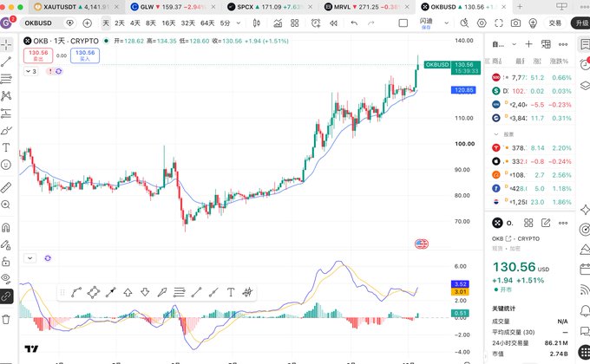
Task: Undo the last chart action
Action: pos(354,23)
